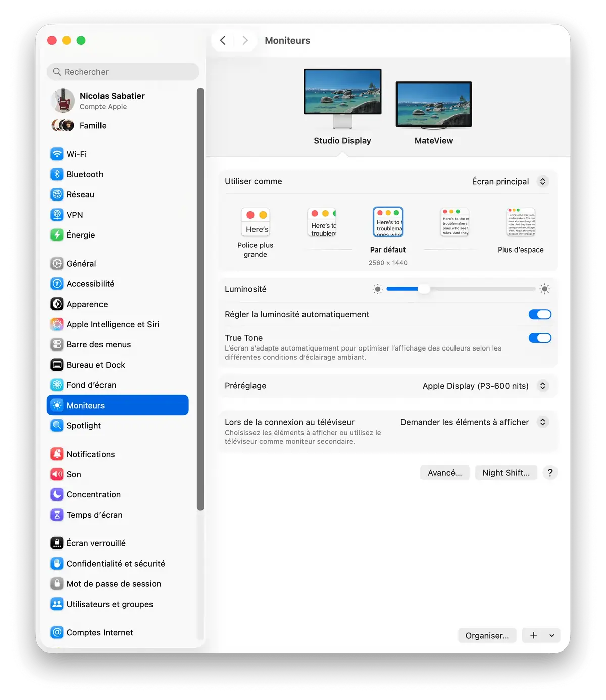Image resolution: width=606 pixels, height=700 pixels.
Task: Click Comptes Internet at-sign icon
Action: click(57, 632)
